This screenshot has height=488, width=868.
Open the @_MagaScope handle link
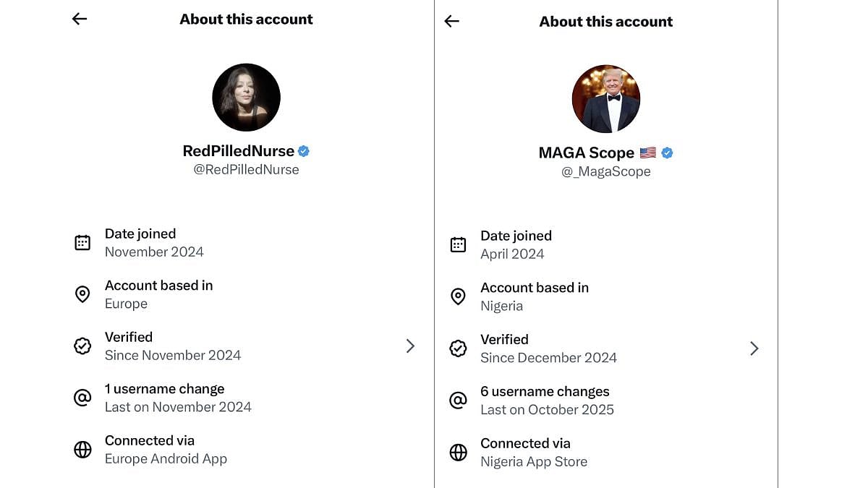tap(605, 171)
